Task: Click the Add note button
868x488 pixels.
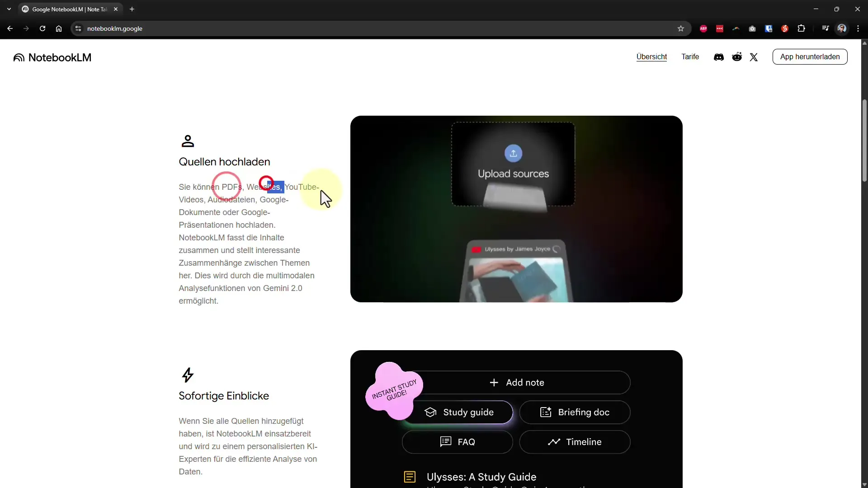Action: pyautogui.click(x=516, y=383)
